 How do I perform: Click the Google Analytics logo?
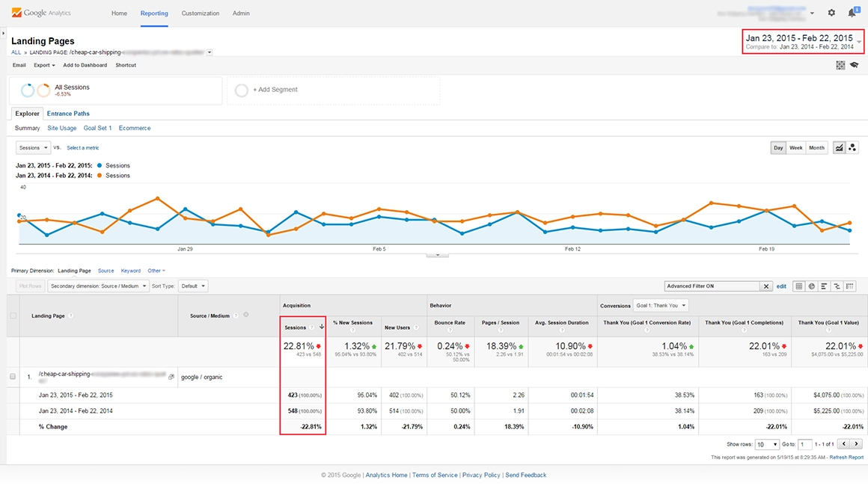[x=41, y=13]
